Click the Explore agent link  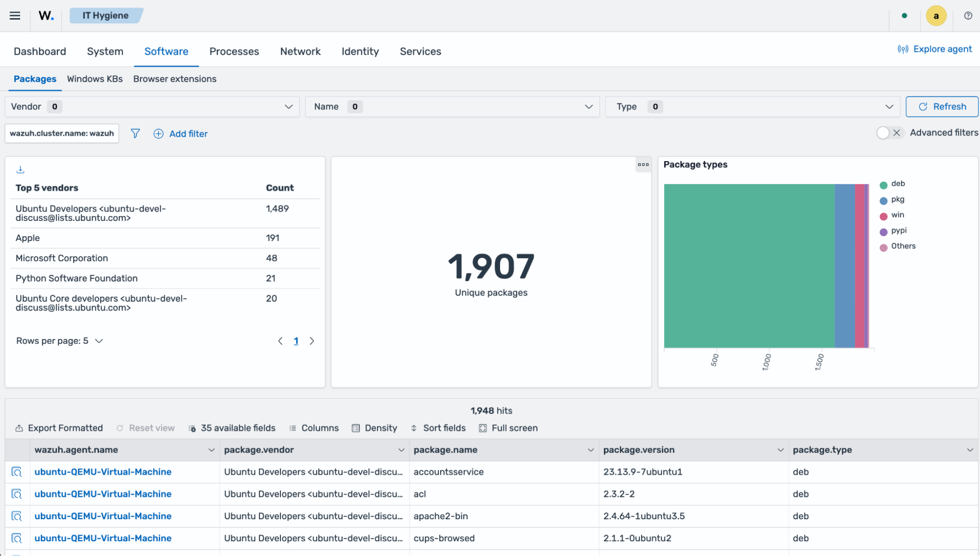(934, 49)
